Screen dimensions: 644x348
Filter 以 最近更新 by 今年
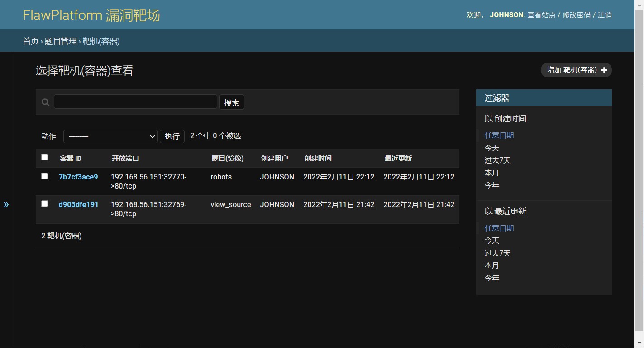point(492,278)
